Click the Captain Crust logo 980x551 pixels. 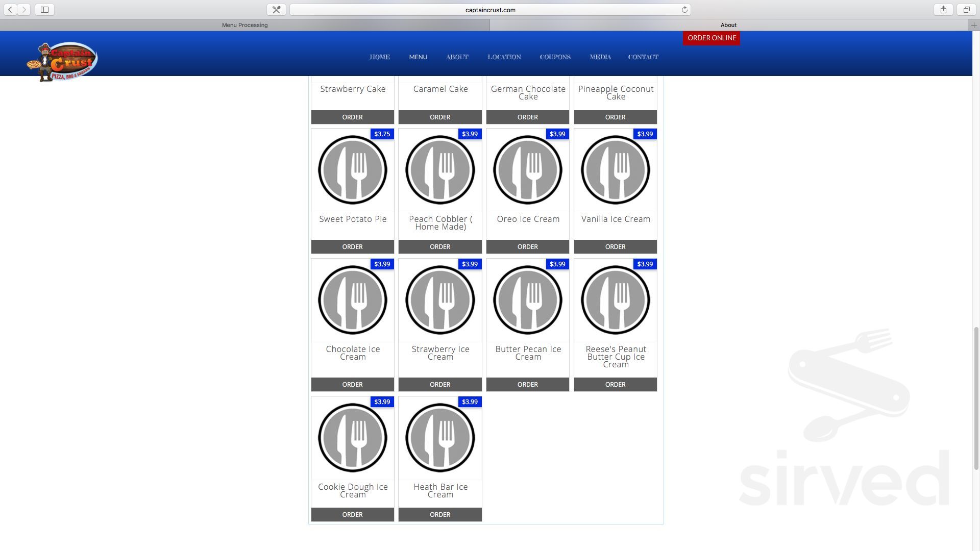62,62
